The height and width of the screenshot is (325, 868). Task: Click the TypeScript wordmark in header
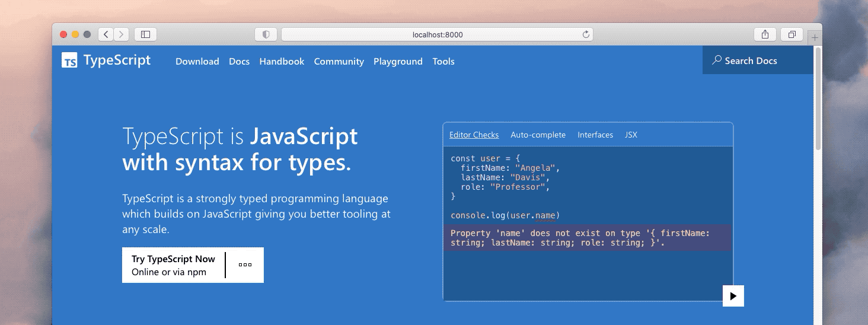click(x=117, y=60)
